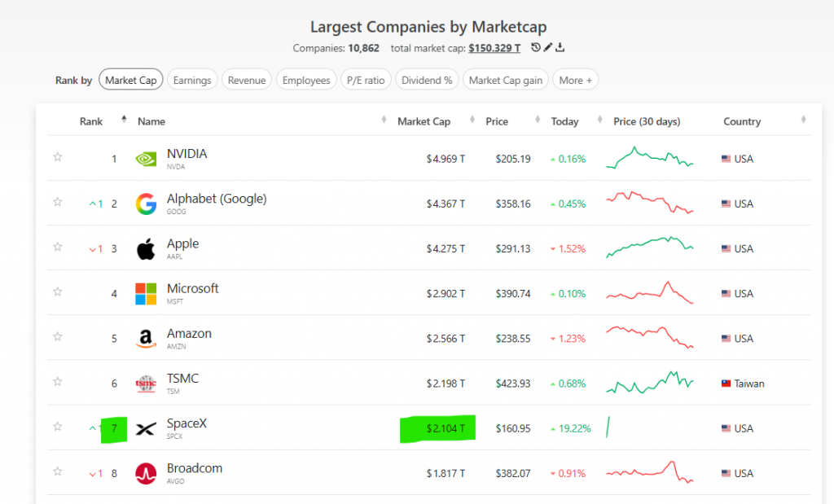Sort by the Today column arrows

click(x=600, y=120)
